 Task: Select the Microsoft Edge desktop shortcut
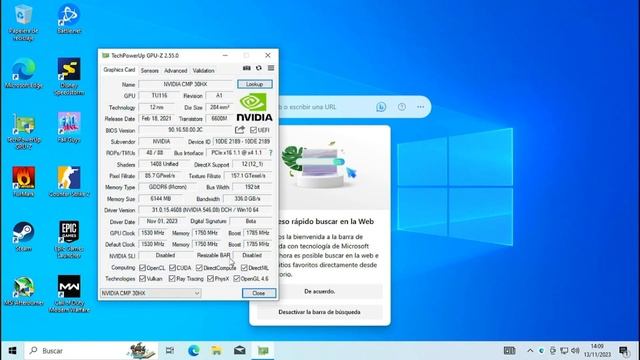point(24,73)
